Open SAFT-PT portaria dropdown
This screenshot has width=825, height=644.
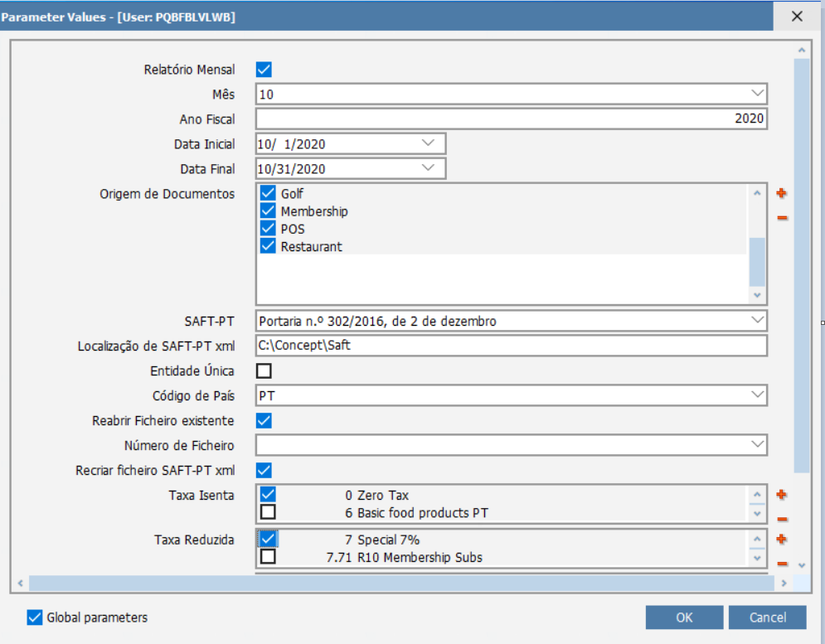coord(757,321)
